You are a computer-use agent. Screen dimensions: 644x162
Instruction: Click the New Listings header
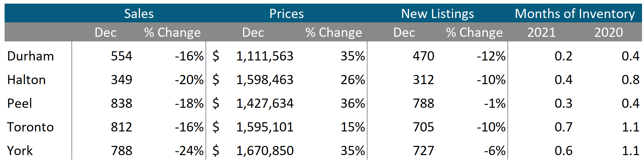tap(437, 14)
